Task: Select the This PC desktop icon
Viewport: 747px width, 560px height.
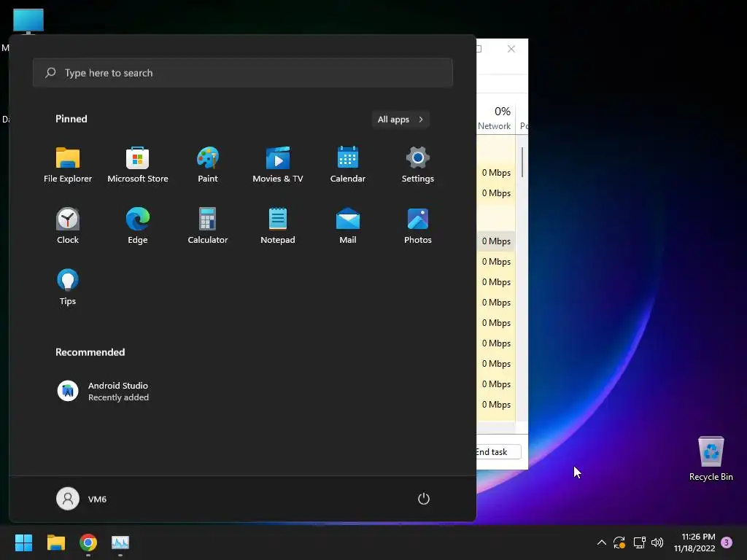Action: (28, 22)
